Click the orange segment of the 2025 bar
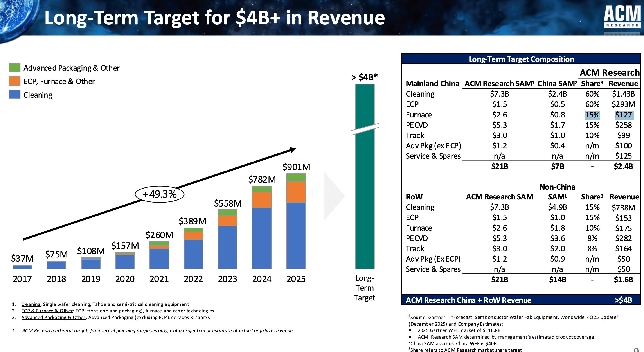 click(296, 192)
